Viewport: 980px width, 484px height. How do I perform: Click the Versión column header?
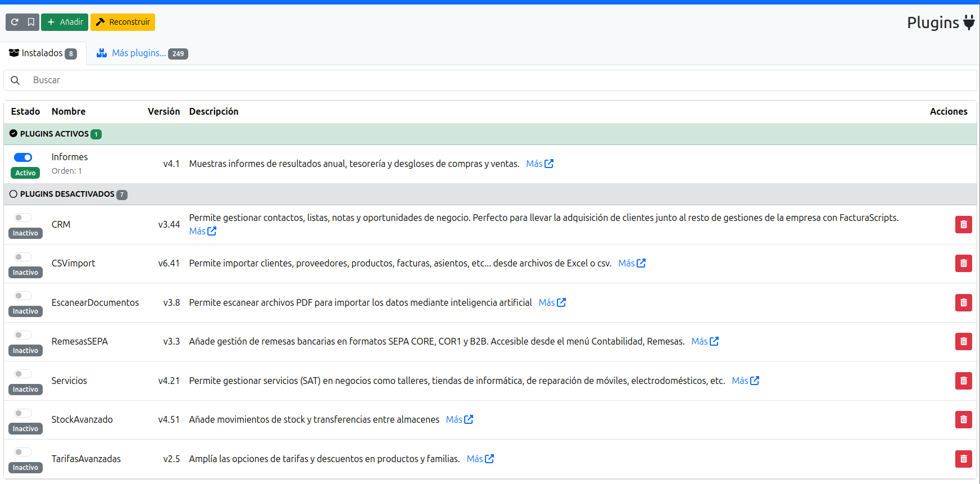click(x=164, y=111)
